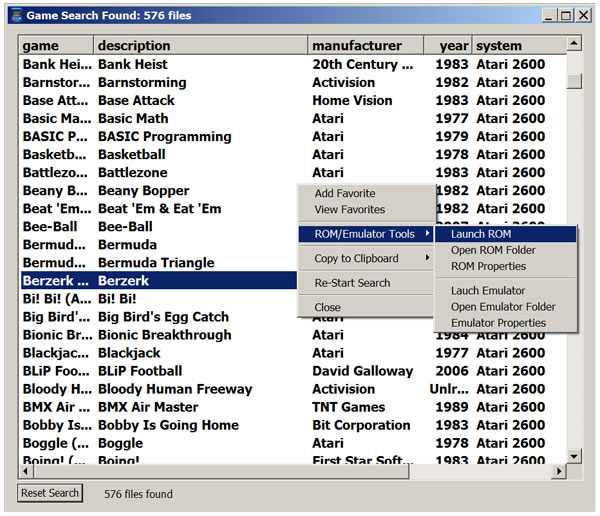Click Add Favorite in the context menu

tap(345, 194)
